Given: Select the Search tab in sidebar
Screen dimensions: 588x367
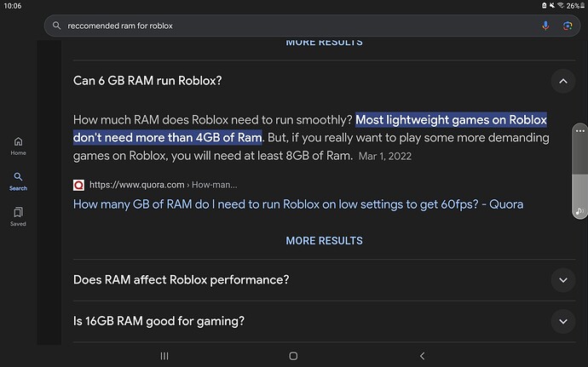Looking at the screenshot, I should 18,182.
